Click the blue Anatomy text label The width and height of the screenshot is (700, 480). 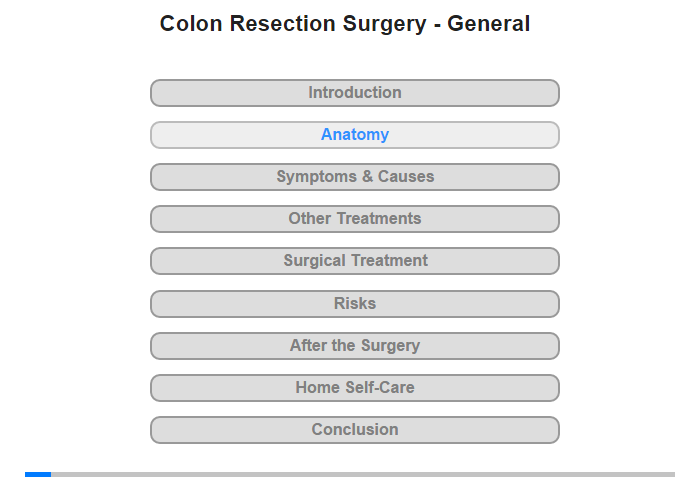tap(355, 135)
